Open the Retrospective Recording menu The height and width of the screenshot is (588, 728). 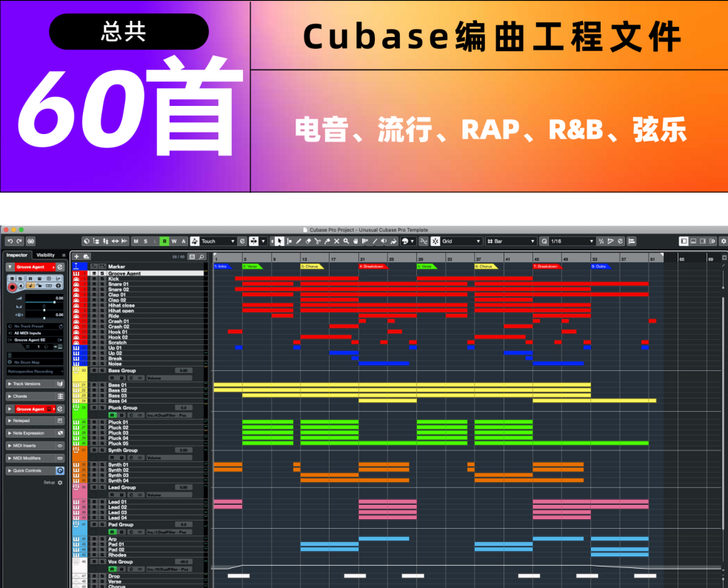tap(36, 371)
